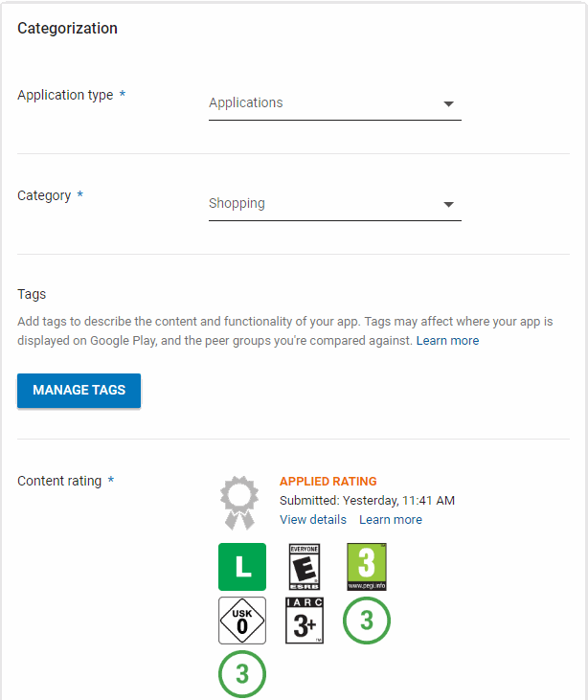Expand the Application type dropdown arrow

(448, 103)
